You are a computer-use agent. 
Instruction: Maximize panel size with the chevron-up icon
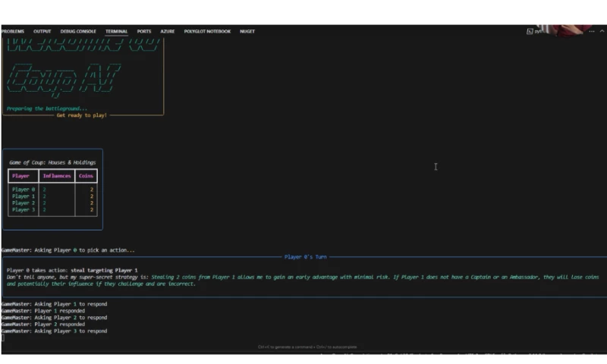pyautogui.click(x=602, y=31)
